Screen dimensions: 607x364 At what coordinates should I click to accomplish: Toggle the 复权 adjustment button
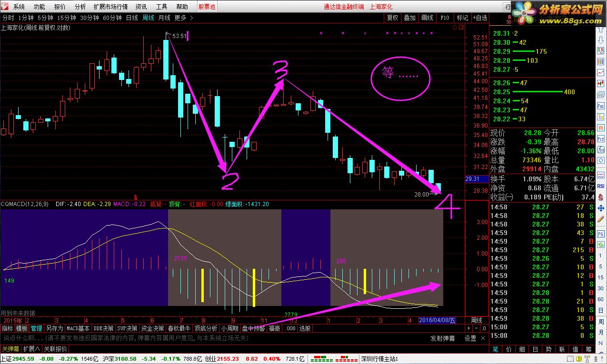[392, 18]
